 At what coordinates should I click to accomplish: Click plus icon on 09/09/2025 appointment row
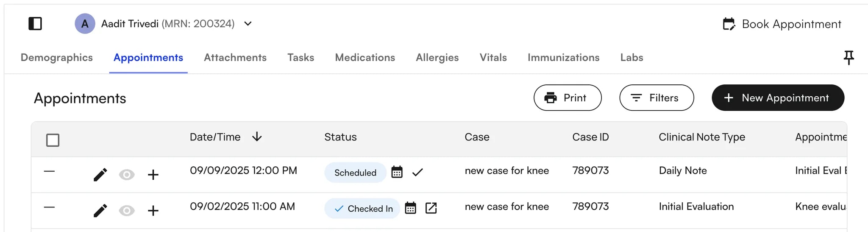tap(153, 174)
